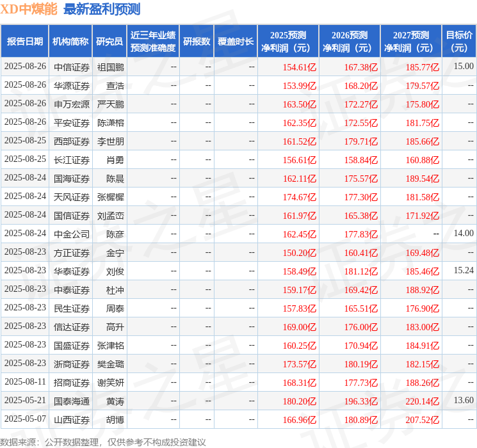Click the 研究员 column header

tap(109, 41)
